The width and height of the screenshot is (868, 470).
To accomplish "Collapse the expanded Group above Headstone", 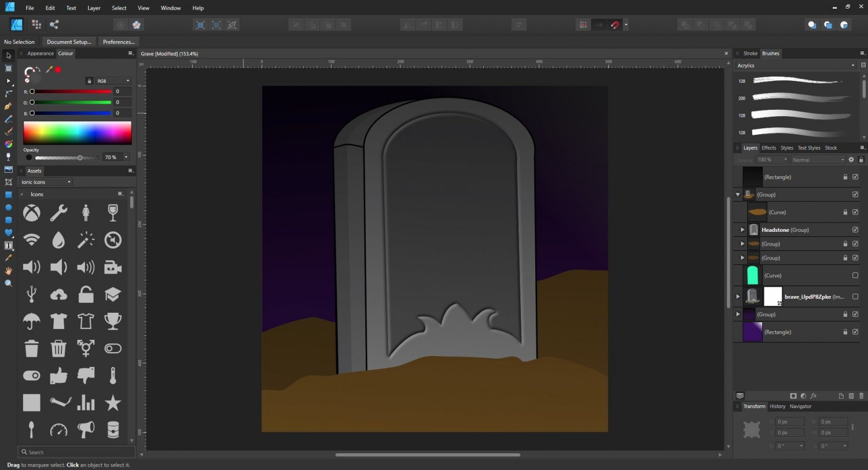I will 737,194.
